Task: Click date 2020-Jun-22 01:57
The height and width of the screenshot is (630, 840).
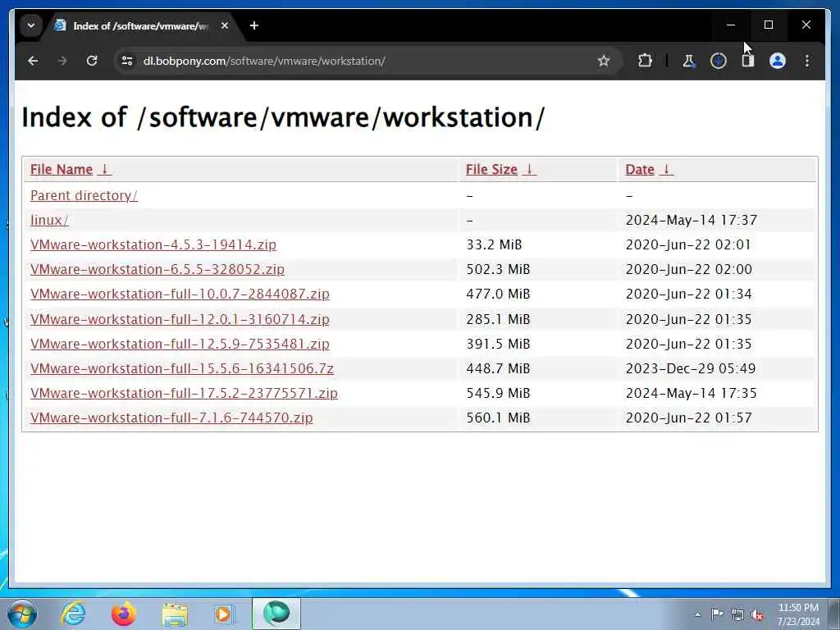Action: click(x=689, y=418)
